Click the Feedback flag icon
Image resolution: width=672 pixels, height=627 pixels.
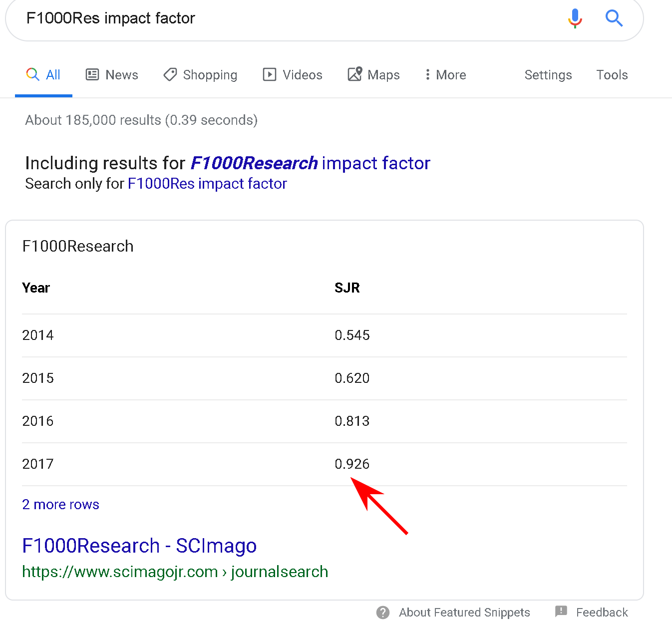click(x=561, y=612)
